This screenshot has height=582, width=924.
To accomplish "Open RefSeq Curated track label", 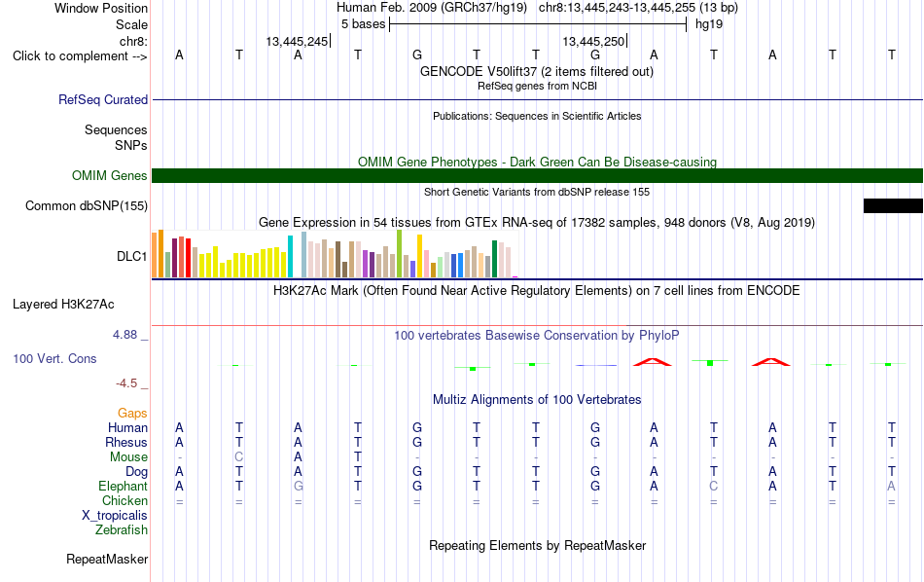I will (102, 99).
